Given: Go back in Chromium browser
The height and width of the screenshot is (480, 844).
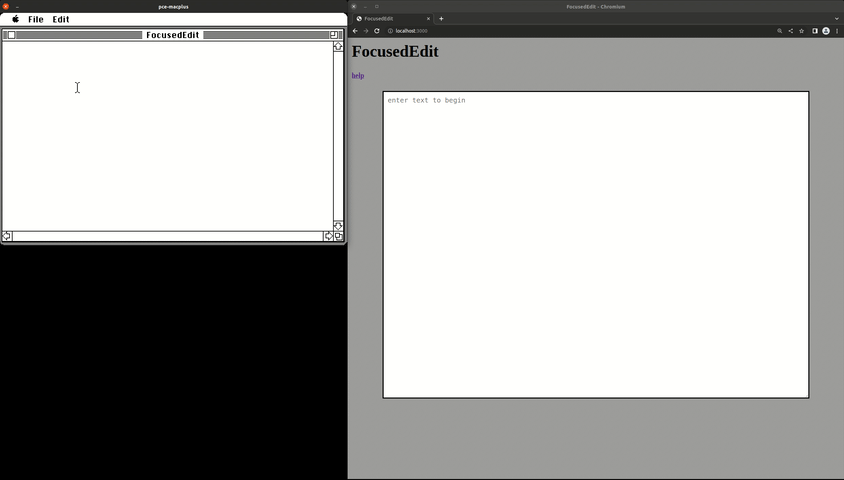Looking at the screenshot, I should (x=355, y=31).
